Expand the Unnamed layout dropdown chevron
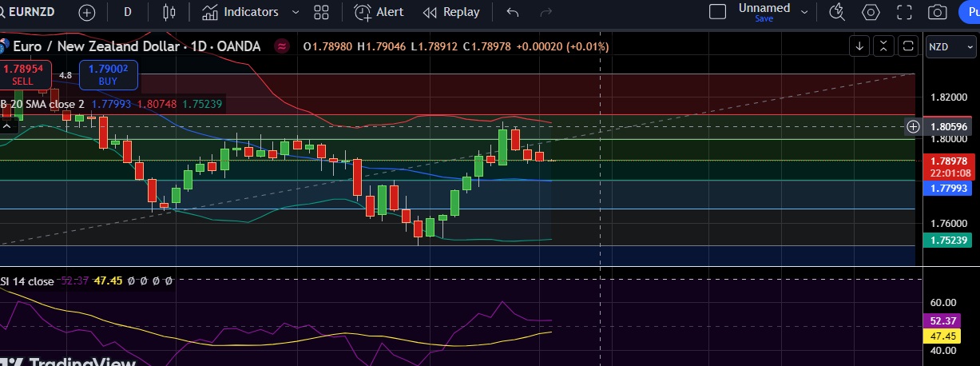Screen dimensions: 980x366 coord(804,13)
